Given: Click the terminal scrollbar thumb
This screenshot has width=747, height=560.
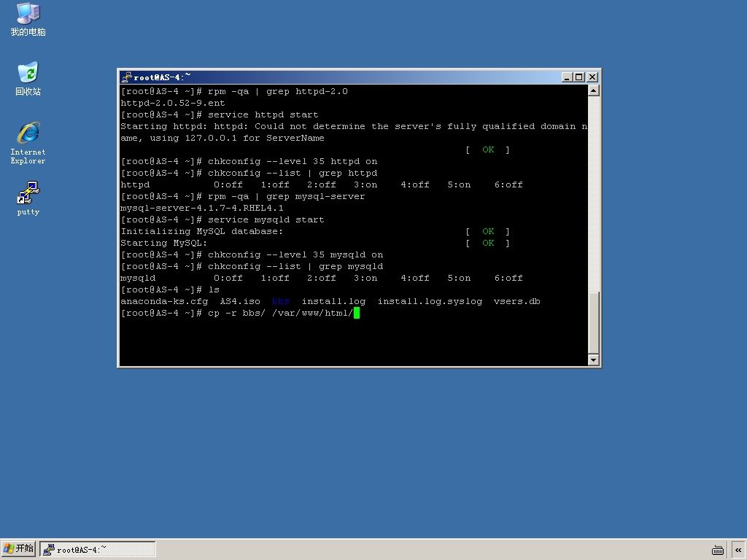Looking at the screenshot, I should tap(593, 322).
